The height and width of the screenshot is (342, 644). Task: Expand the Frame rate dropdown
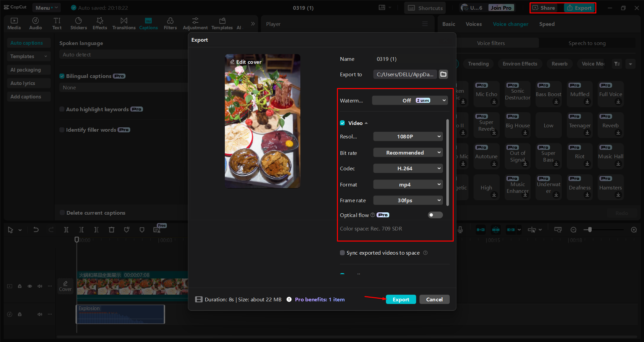pos(408,200)
